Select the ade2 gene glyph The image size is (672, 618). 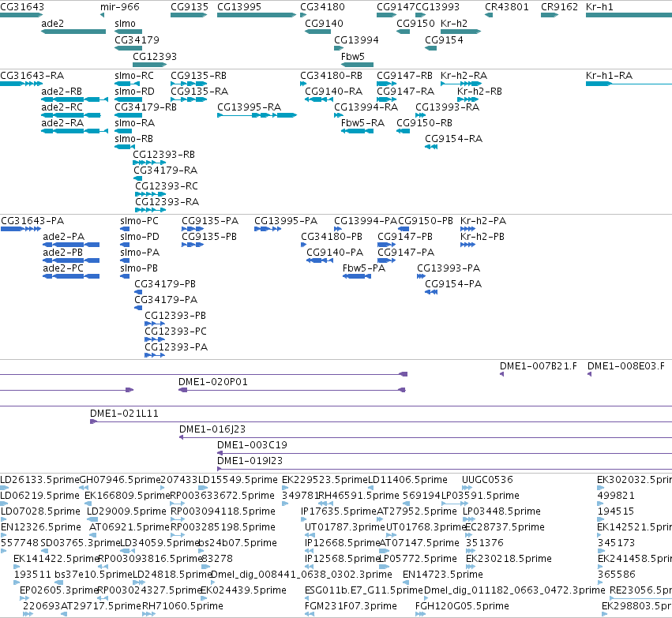click(x=73, y=32)
